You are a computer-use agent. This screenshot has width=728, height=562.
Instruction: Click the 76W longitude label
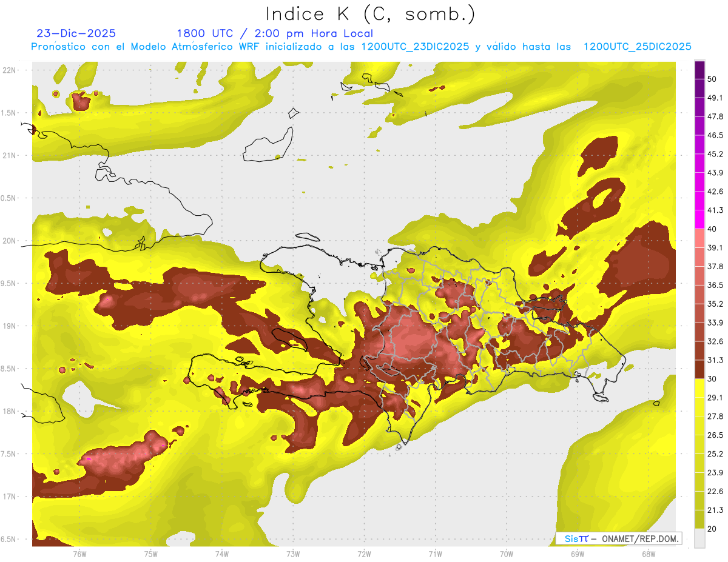point(79,554)
